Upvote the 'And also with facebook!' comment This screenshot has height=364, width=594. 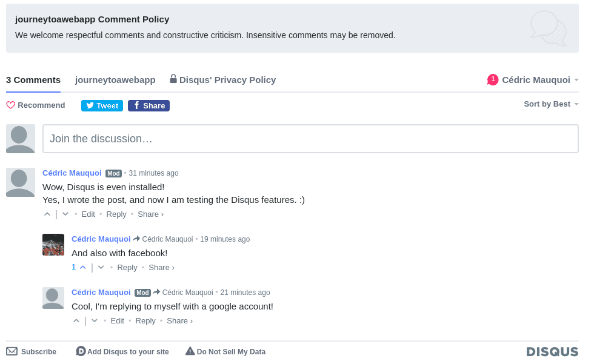click(x=83, y=268)
